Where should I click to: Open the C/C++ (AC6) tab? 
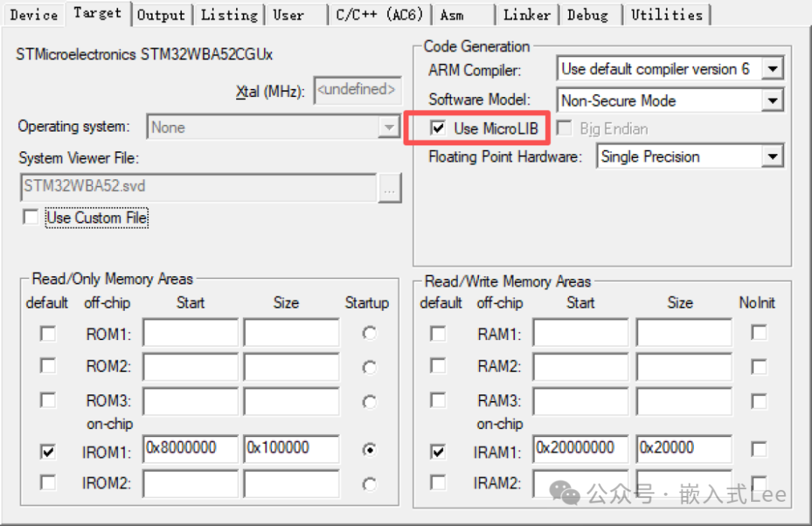point(380,15)
